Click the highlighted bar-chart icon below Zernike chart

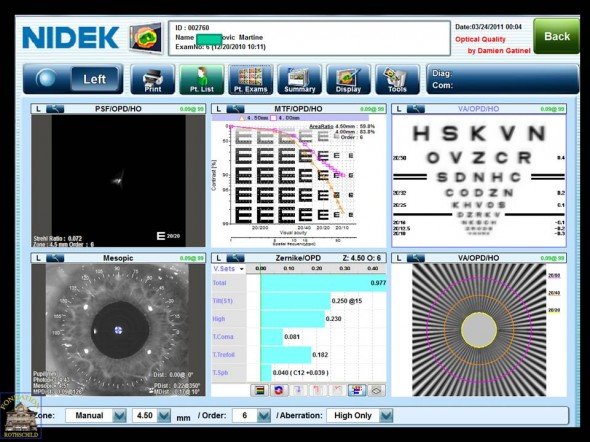[x=357, y=390]
